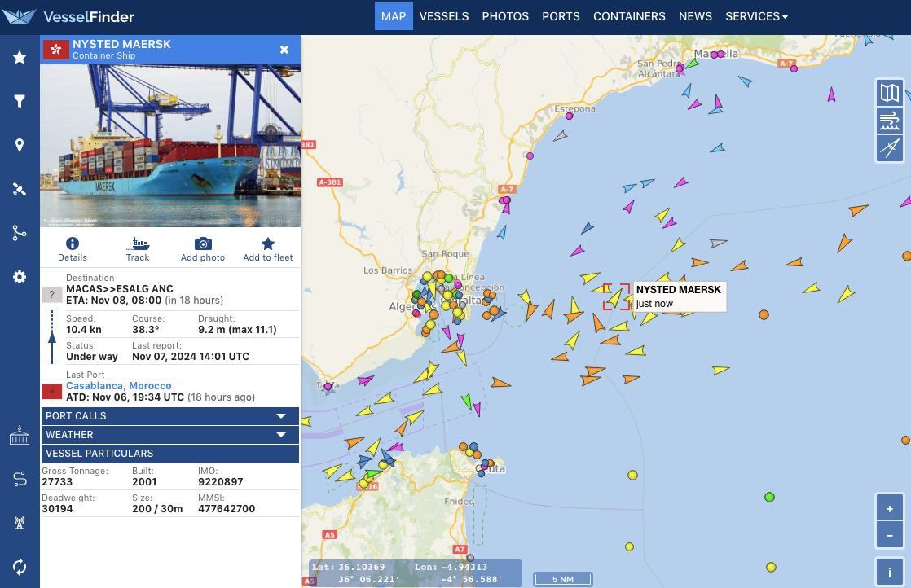
Task: Go to the CONTAINERS page
Action: tap(629, 16)
